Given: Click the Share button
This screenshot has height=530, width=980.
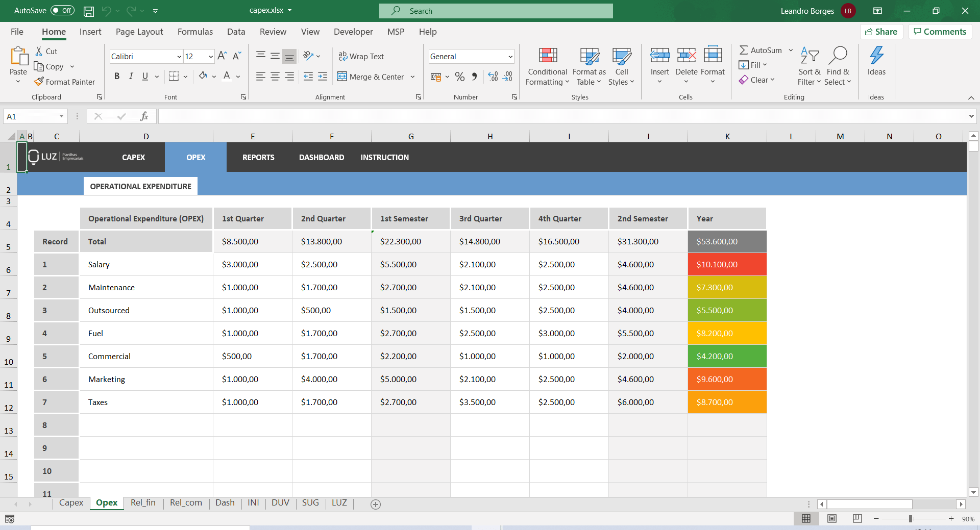Looking at the screenshot, I should [x=882, y=31].
